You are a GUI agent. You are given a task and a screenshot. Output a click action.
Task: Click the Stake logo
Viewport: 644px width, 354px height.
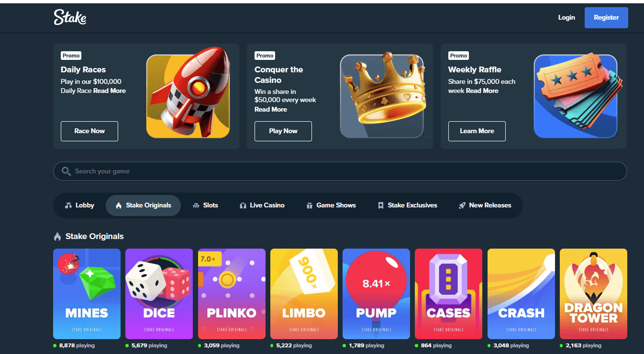[70, 17]
